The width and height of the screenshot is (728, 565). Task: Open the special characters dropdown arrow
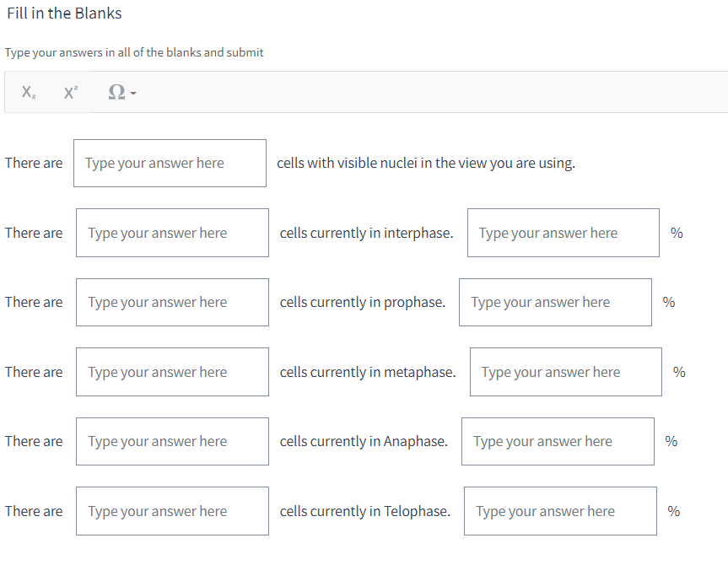pyautogui.click(x=132, y=94)
